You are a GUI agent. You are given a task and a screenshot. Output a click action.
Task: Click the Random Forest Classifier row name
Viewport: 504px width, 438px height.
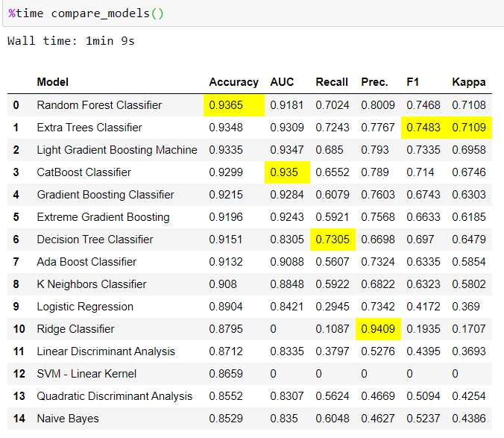99,105
